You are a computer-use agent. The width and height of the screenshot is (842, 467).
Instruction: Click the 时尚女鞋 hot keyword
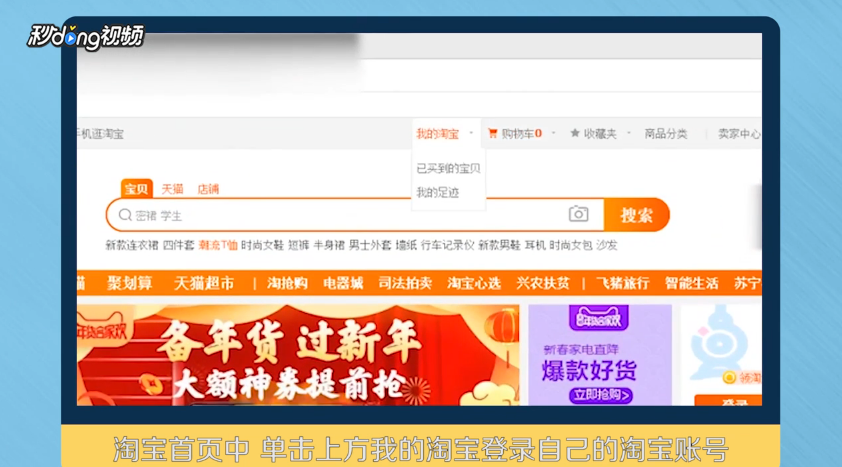(x=262, y=245)
